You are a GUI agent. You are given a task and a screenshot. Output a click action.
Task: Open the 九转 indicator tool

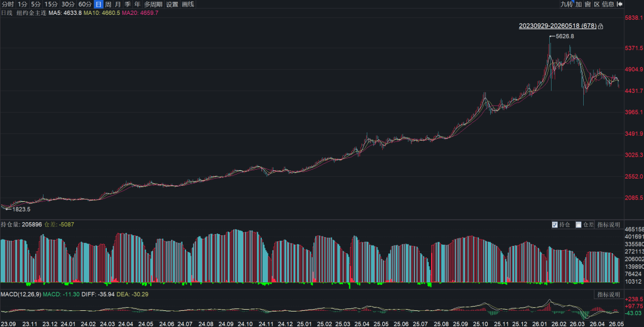[566, 4]
